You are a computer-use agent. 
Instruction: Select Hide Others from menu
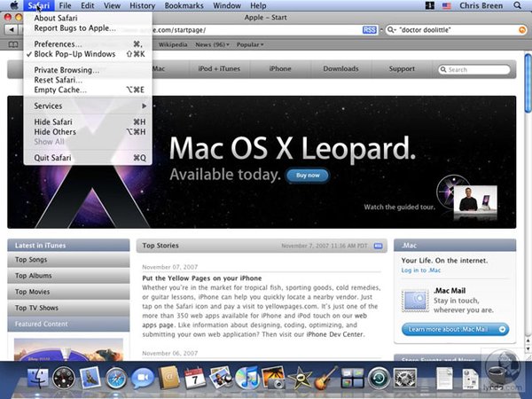click(88, 132)
